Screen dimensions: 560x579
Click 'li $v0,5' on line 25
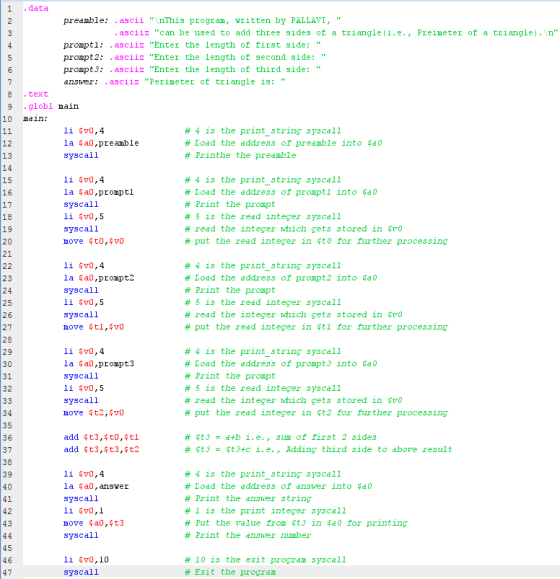[83, 303]
